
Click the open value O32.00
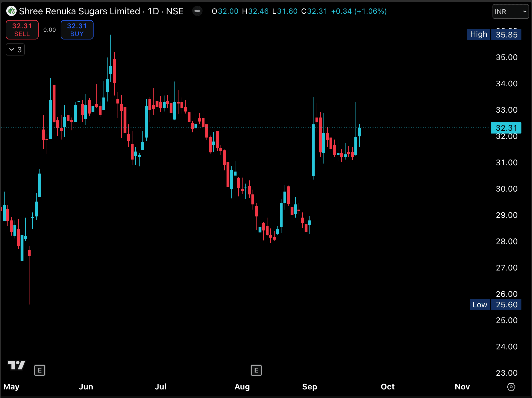coord(225,11)
